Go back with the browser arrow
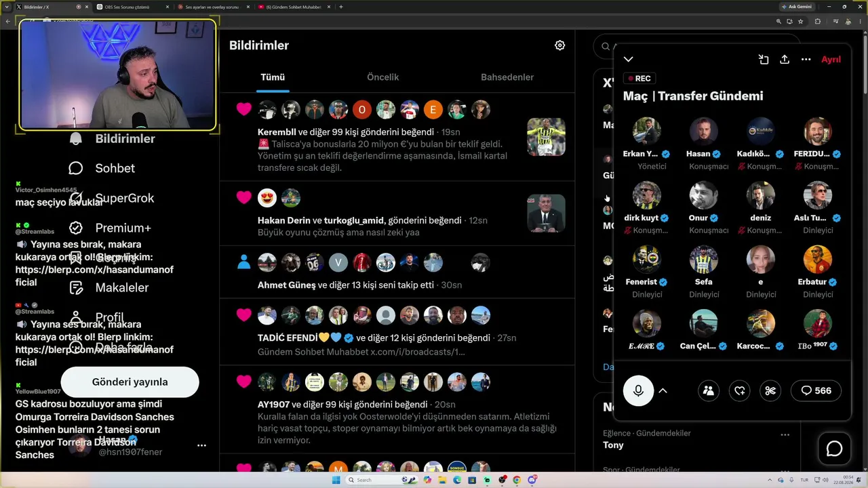Image resolution: width=868 pixels, height=488 pixels. [x=7, y=21]
